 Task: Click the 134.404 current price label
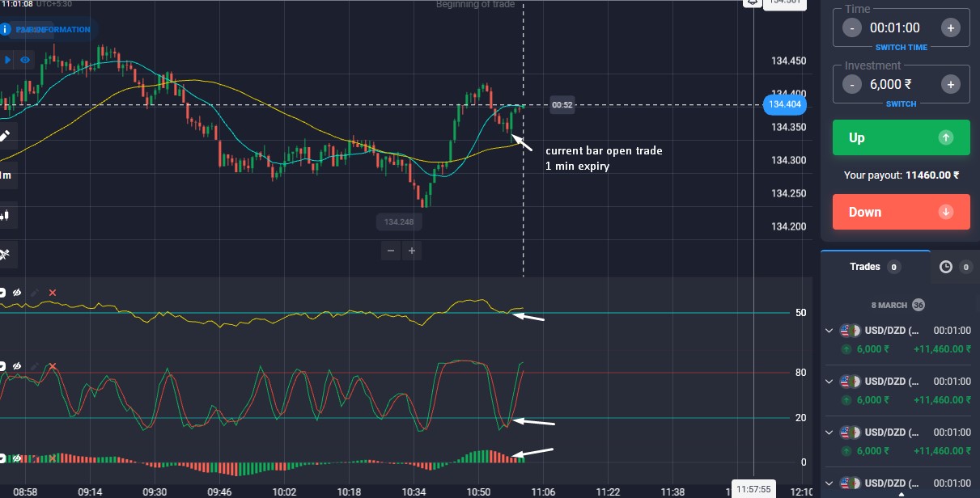pyautogui.click(x=785, y=104)
